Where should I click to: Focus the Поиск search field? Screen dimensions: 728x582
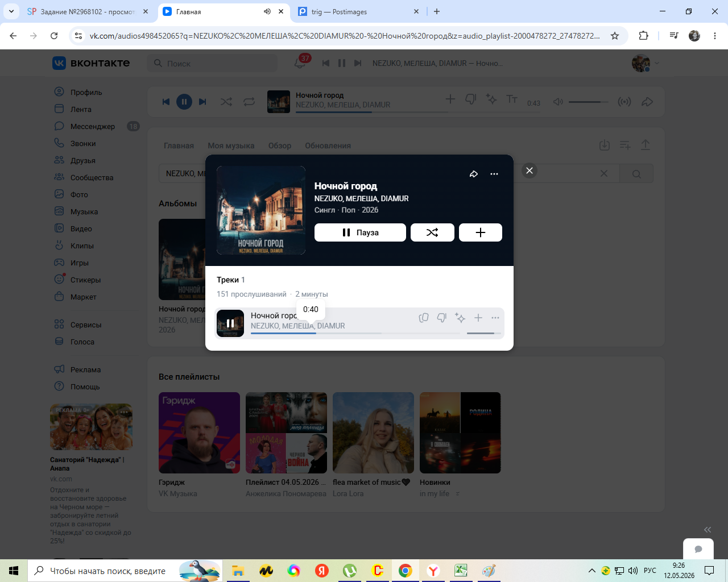click(x=212, y=63)
